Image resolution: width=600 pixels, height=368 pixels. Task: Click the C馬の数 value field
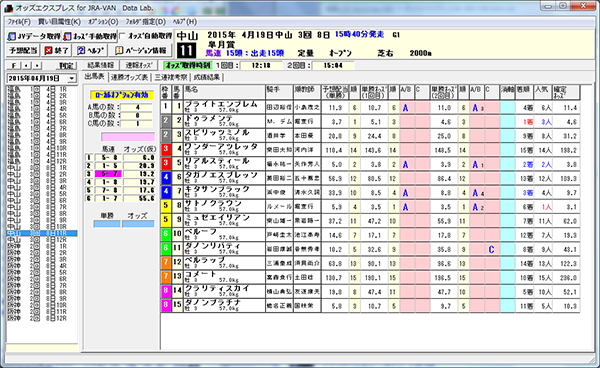click(137, 124)
